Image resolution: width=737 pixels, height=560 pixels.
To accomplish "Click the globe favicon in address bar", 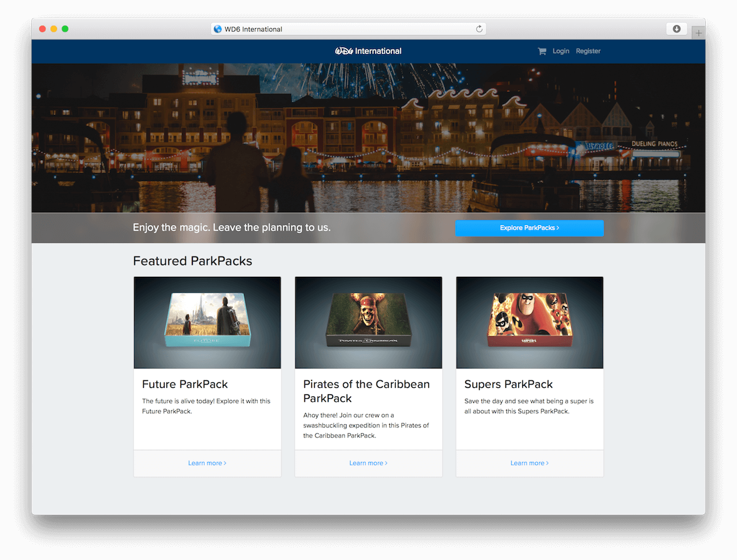I will point(218,29).
